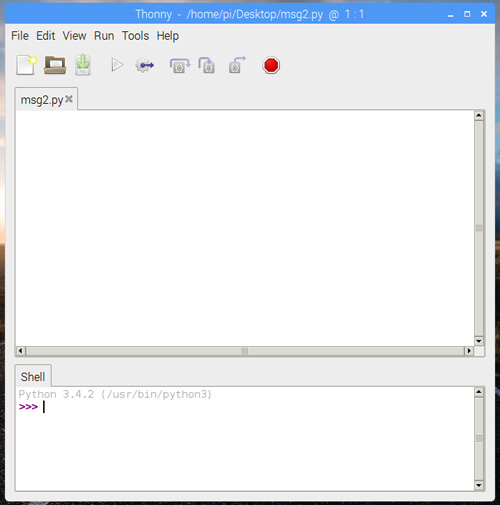
Task: Click the editor's vertical scrollbar down arrow
Action: pos(479,341)
